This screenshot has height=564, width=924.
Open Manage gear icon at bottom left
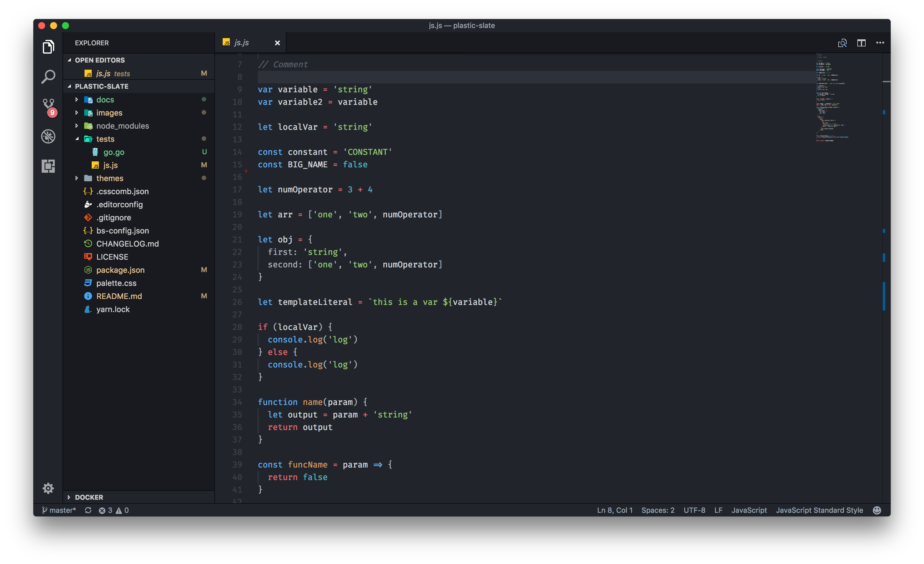pos(48,488)
